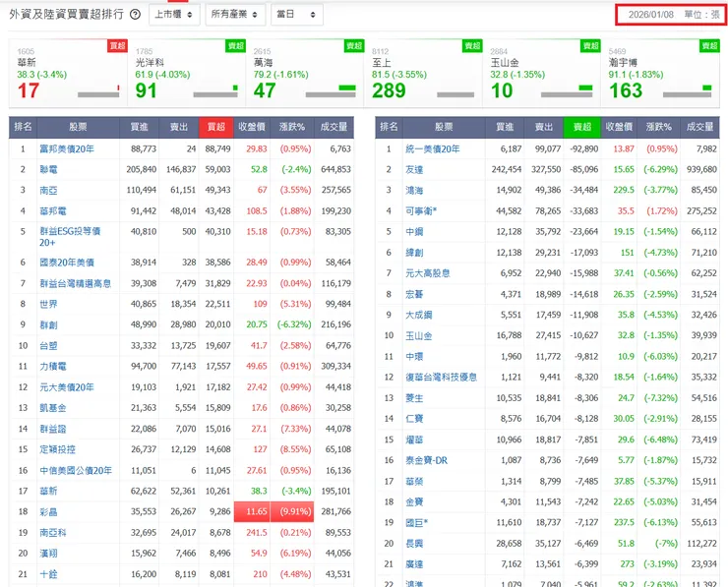728x587 pixels.
Task: Open stock link 漢翔
Action: 48,554
